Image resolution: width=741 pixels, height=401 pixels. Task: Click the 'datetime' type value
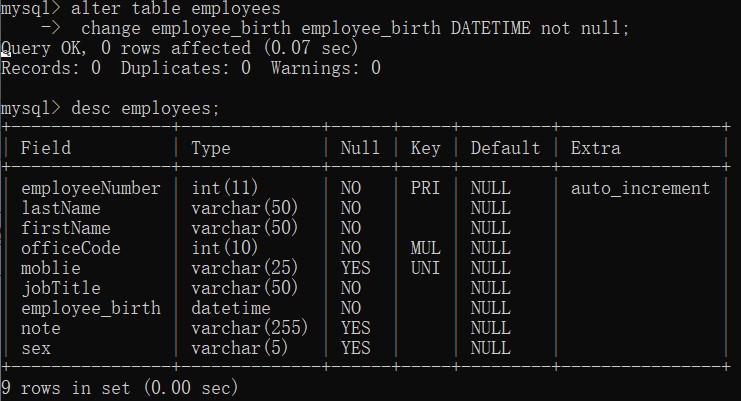click(231, 308)
